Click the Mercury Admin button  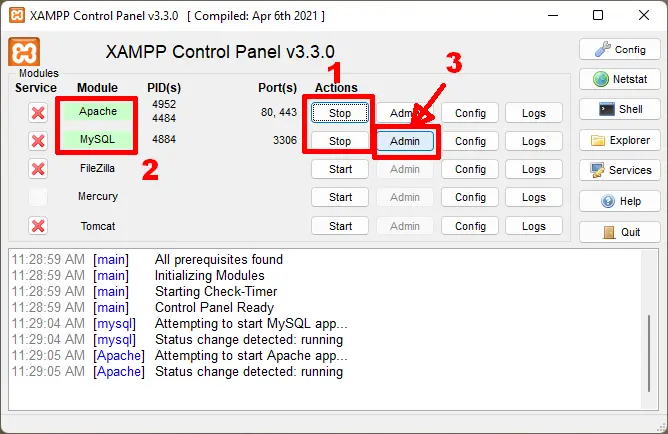click(405, 197)
